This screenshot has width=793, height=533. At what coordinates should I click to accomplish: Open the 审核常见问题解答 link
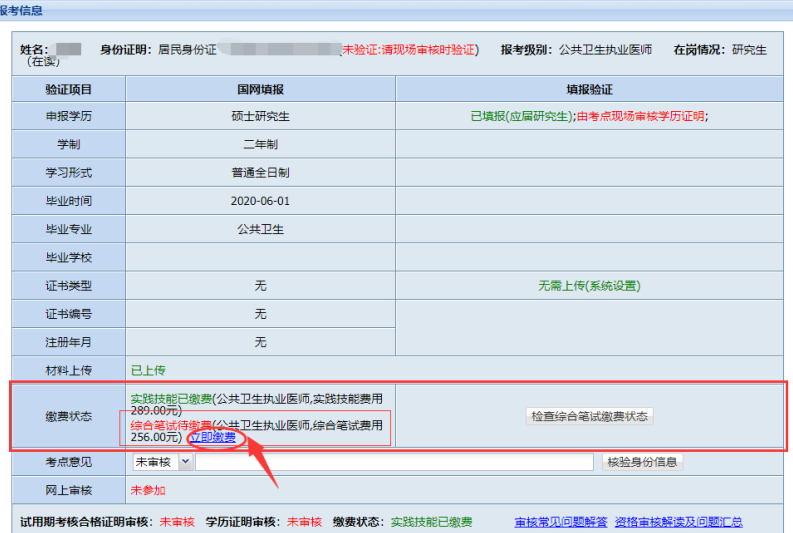click(560, 522)
